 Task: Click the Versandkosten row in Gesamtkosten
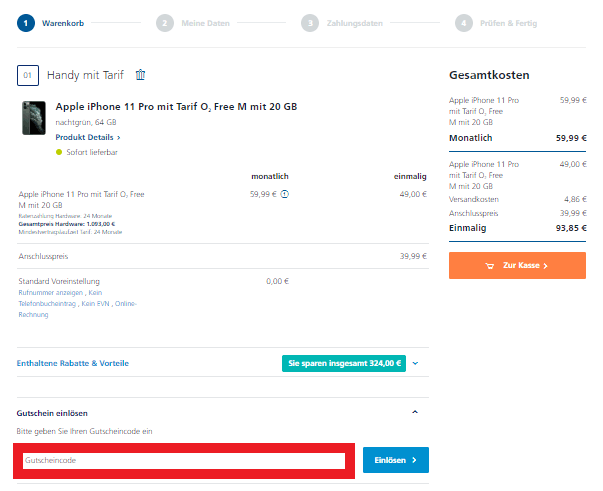(x=518, y=199)
